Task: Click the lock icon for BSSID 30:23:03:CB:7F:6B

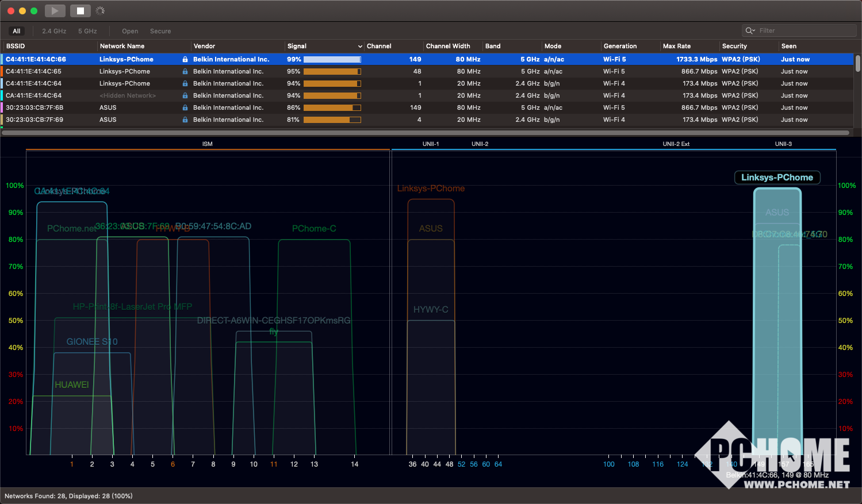Action: pyautogui.click(x=185, y=107)
